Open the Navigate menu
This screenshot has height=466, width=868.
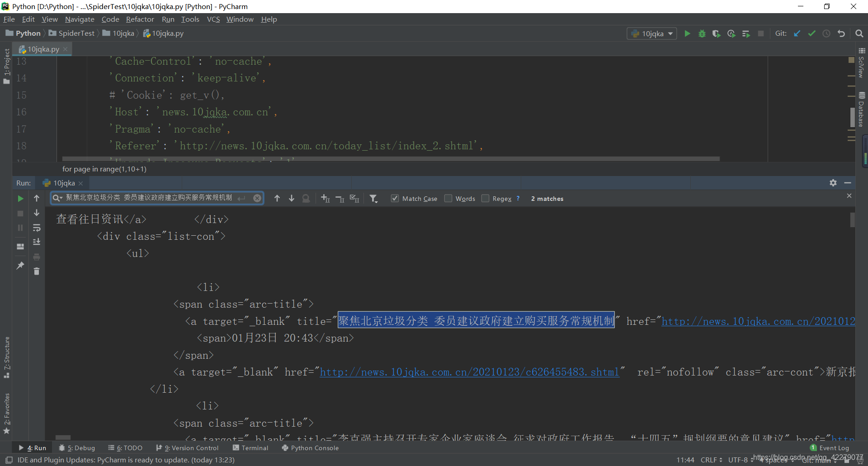(x=80, y=19)
